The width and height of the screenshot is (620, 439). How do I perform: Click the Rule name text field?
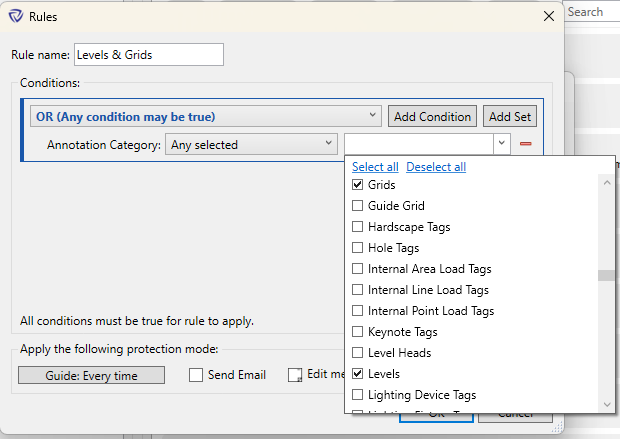tap(149, 55)
